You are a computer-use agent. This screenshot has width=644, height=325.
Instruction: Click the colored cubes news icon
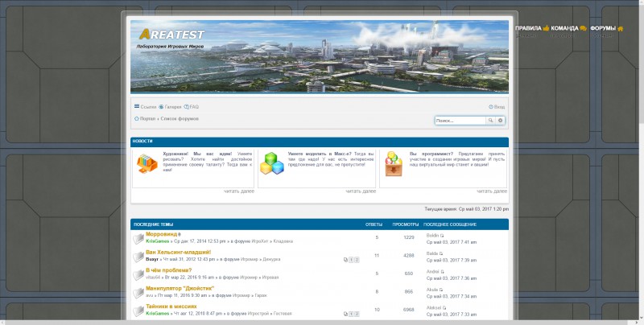272,163
